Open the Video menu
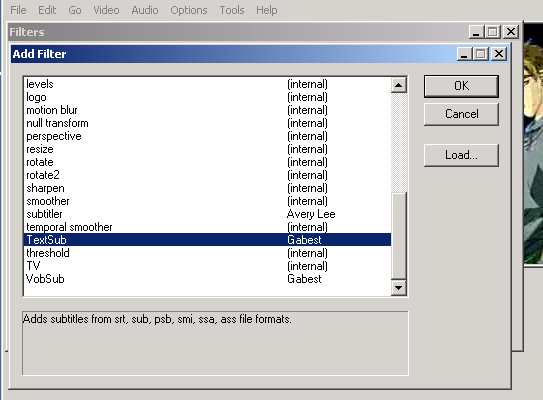The width and height of the screenshot is (543, 400). (106, 10)
